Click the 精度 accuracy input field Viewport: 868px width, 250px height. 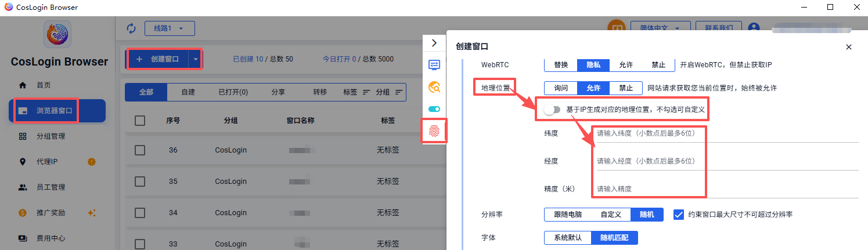[727, 189]
